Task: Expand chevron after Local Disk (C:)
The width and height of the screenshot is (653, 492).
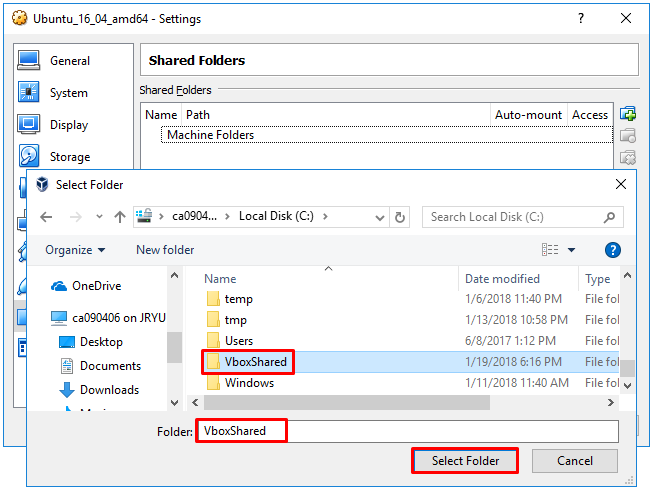Action: tap(325, 216)
